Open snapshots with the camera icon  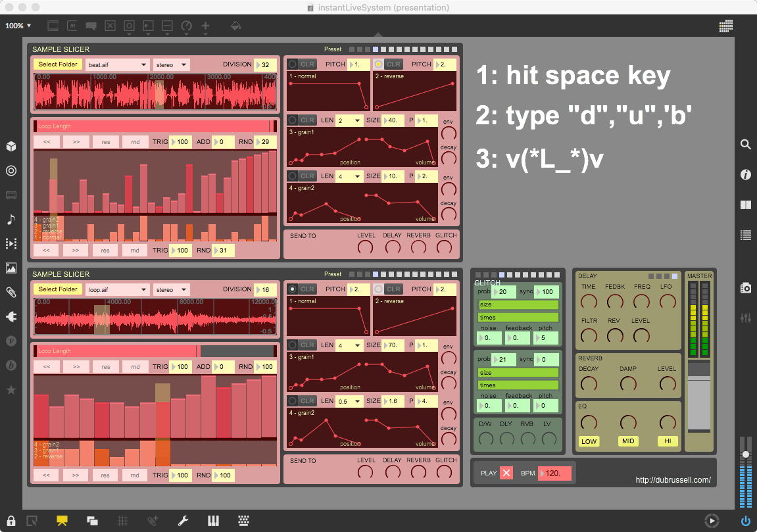click(x=745, y=287)
